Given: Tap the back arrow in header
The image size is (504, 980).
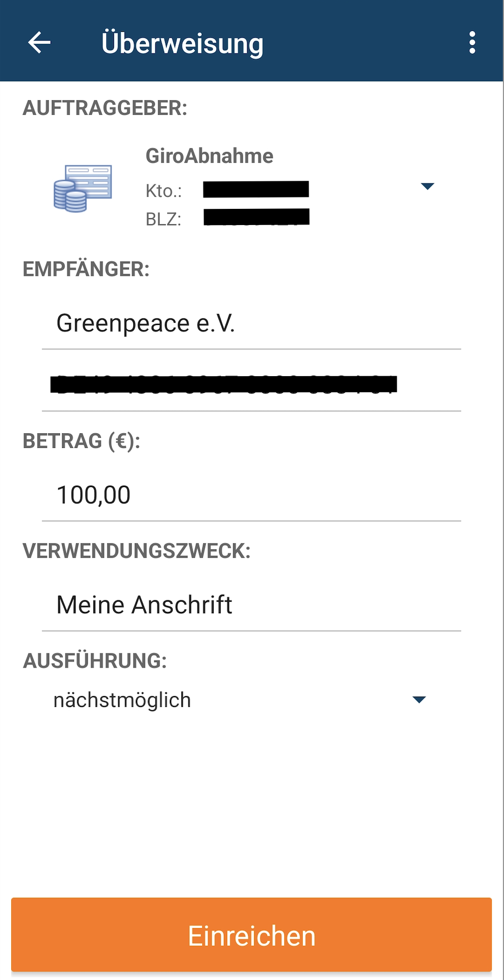Looking at the screenshot, I should point(39,43).
